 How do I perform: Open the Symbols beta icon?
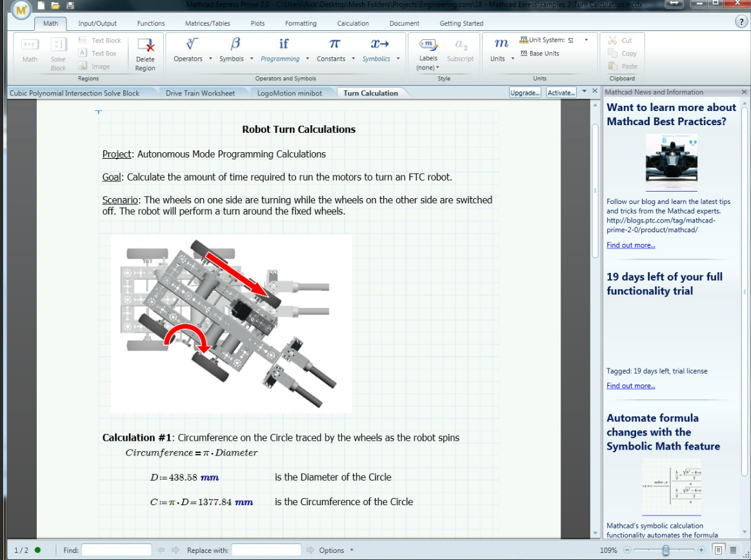[x=235, y=44]
